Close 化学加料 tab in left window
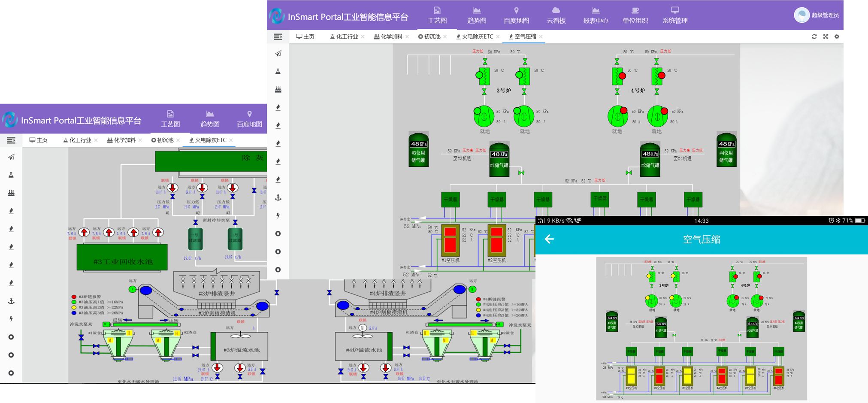868x403 pixels. point(140,140)
